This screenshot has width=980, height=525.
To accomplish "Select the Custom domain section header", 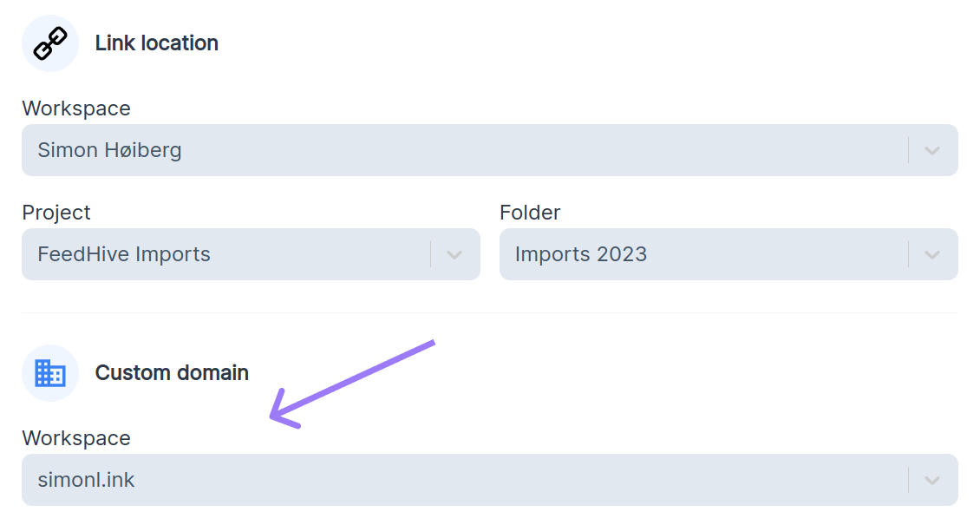I will pos(171,372).
